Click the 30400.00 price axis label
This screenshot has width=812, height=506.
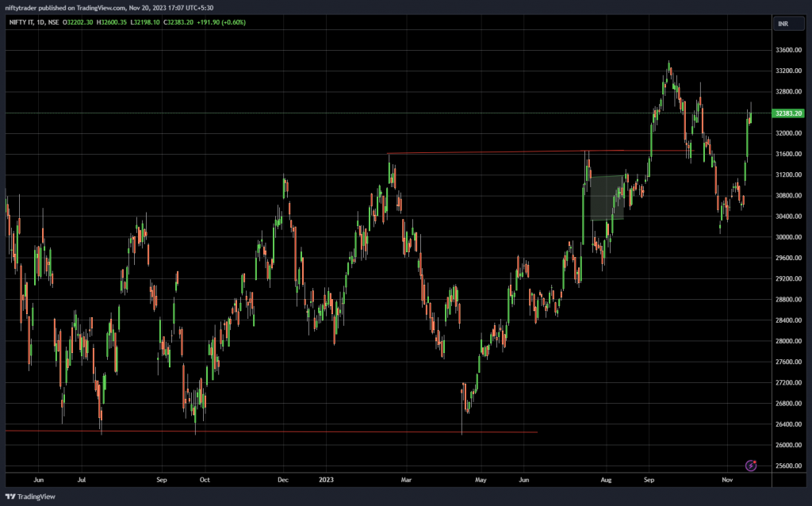[788, 217]
